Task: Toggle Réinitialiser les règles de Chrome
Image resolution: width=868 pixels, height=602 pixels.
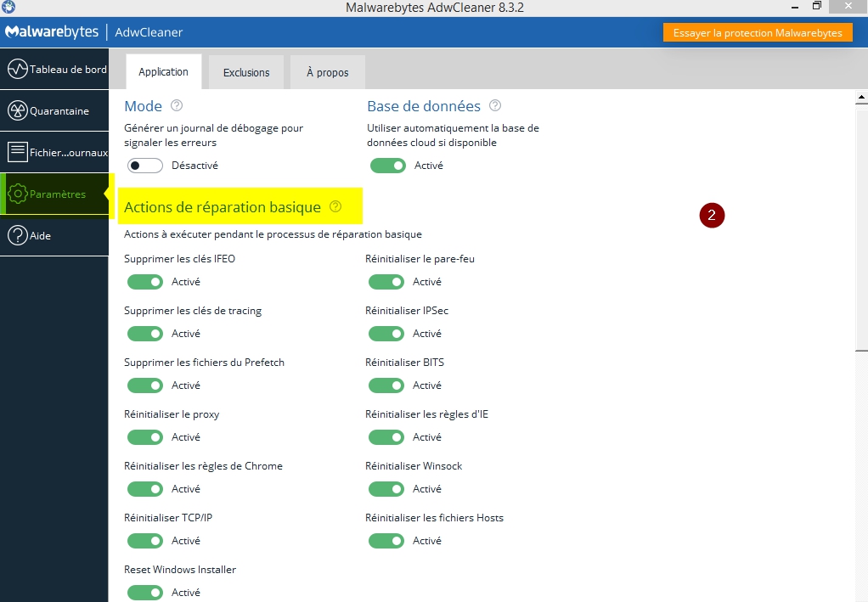Action: 145,489
